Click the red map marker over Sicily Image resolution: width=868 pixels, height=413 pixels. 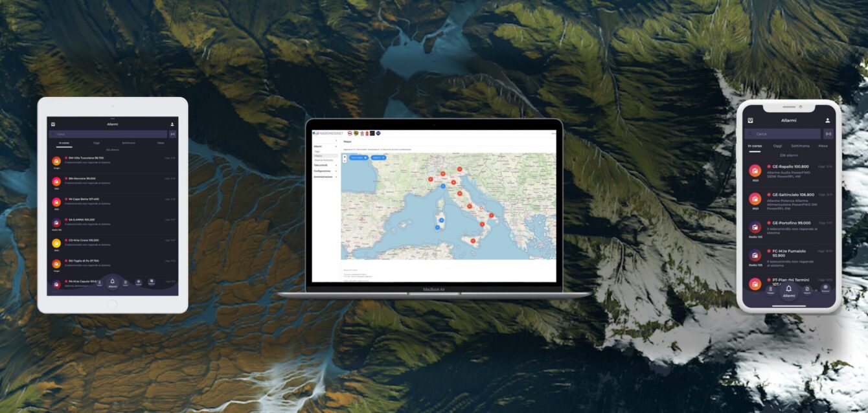tap(473, 241)
